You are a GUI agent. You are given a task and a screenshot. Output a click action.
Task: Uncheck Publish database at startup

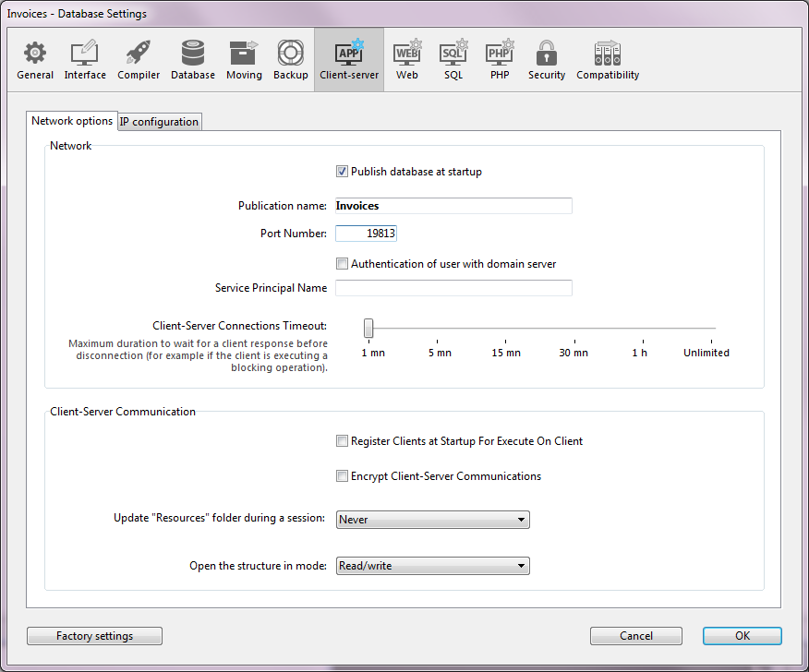click(343, 172)
